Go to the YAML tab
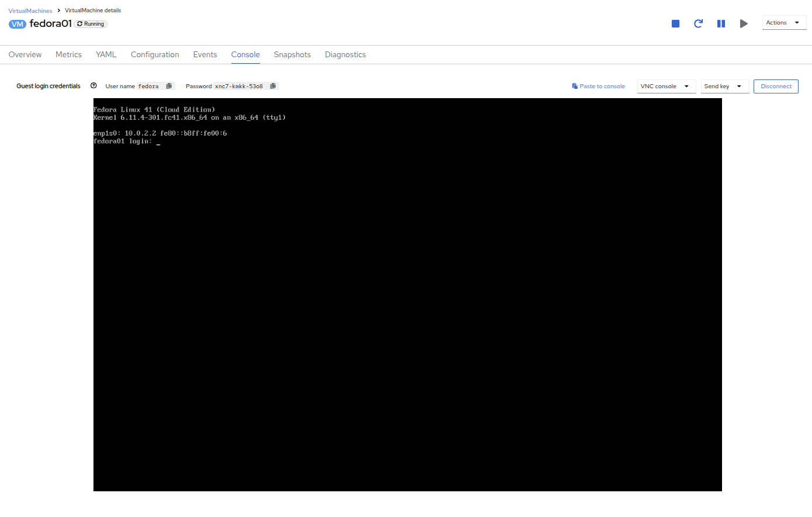This screenshot has width=812, height=517. [106, 54]
